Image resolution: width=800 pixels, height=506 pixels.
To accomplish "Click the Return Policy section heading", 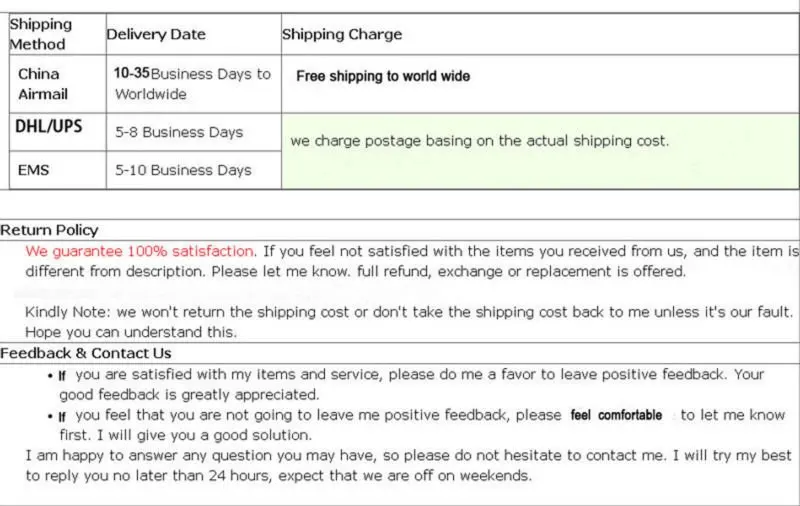I will coord(49,230).
